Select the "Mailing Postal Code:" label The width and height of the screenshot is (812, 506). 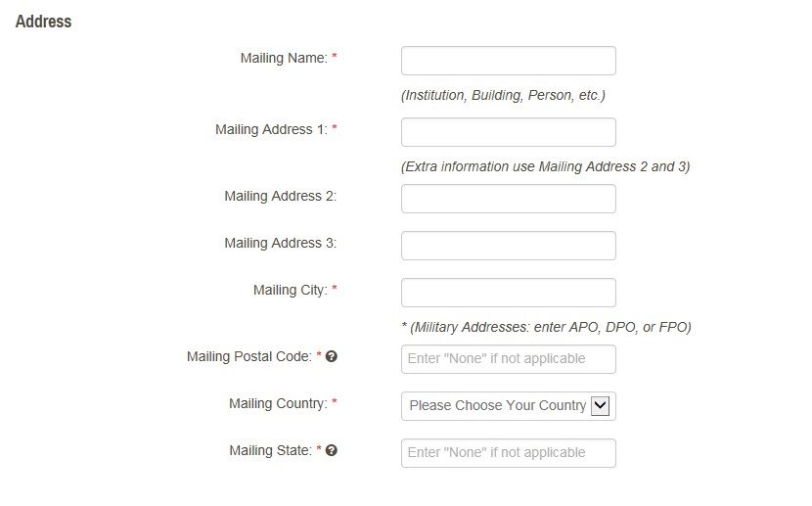(x=248, y=357)
